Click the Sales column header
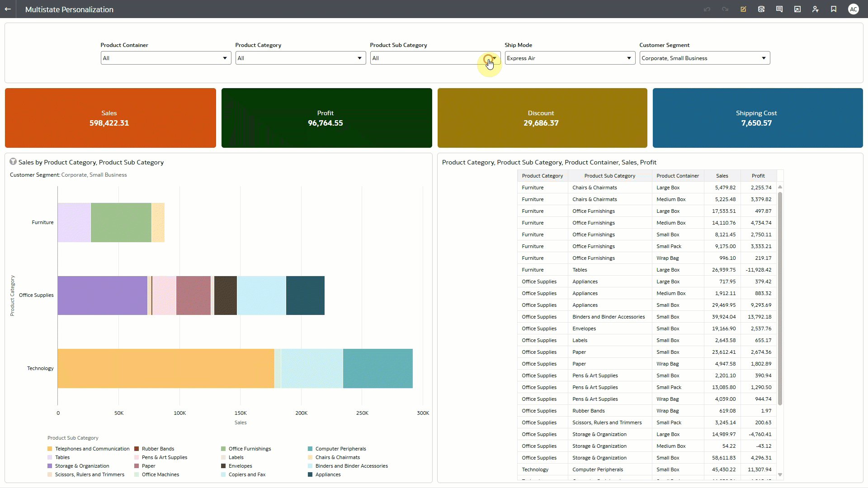This screenshot has width=868, height=488. click(x=722, y=176)
